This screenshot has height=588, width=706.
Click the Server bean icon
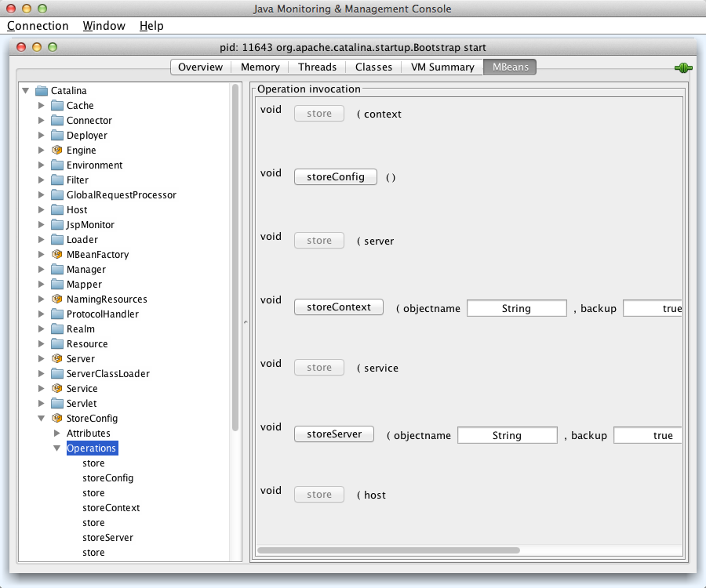tap(56, 358)
